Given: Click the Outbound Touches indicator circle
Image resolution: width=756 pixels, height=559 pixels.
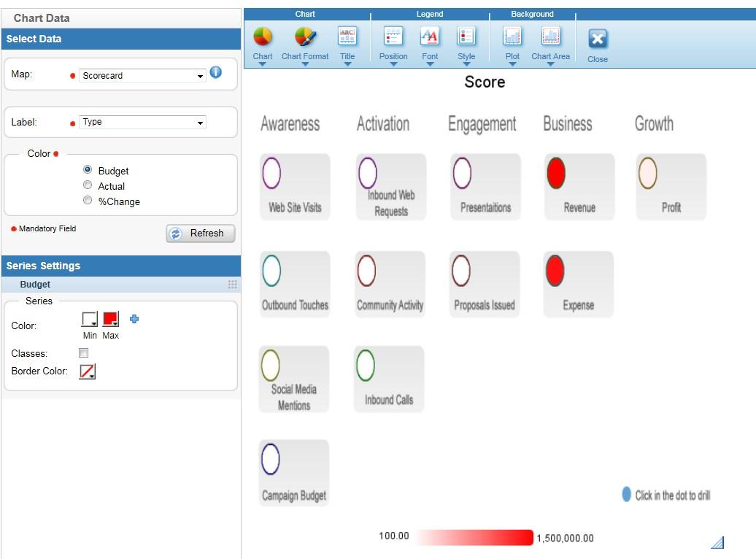Looking at the screenshot, I should (271, 271).
